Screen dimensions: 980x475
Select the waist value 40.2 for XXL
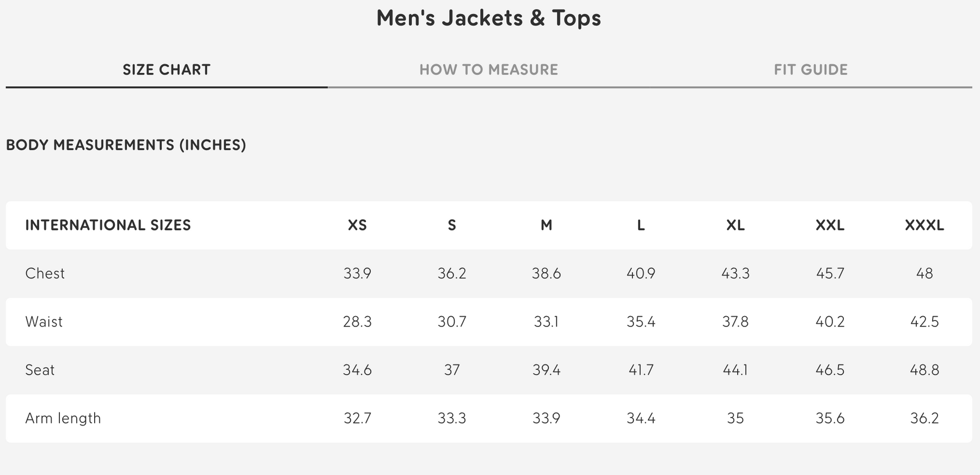[x=830, y=322]
